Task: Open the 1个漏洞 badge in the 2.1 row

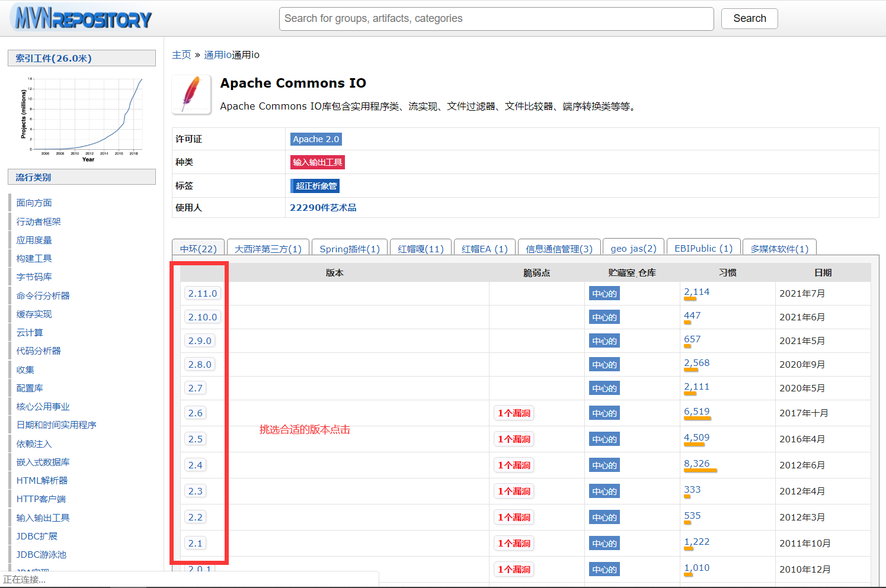Action: (x=514, y=544)
